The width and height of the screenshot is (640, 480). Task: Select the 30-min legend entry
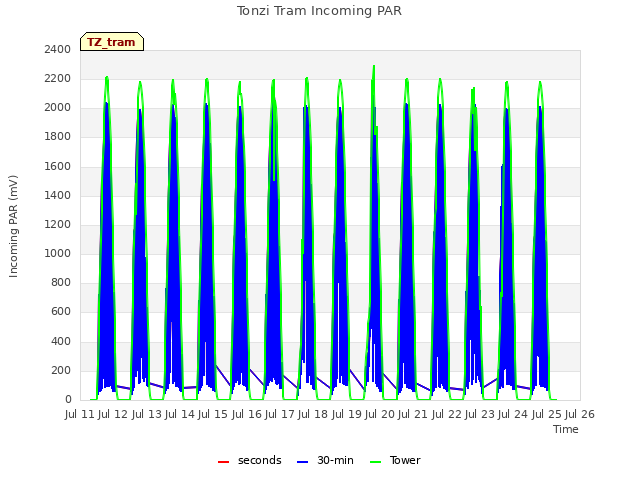click(x=325, y=460)
